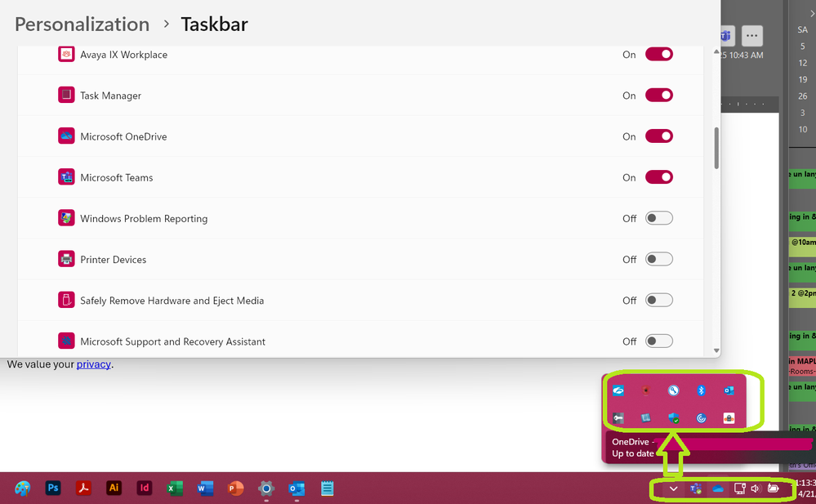Click the Bluetooth icon in overflow tray

(x=701, y=390)
